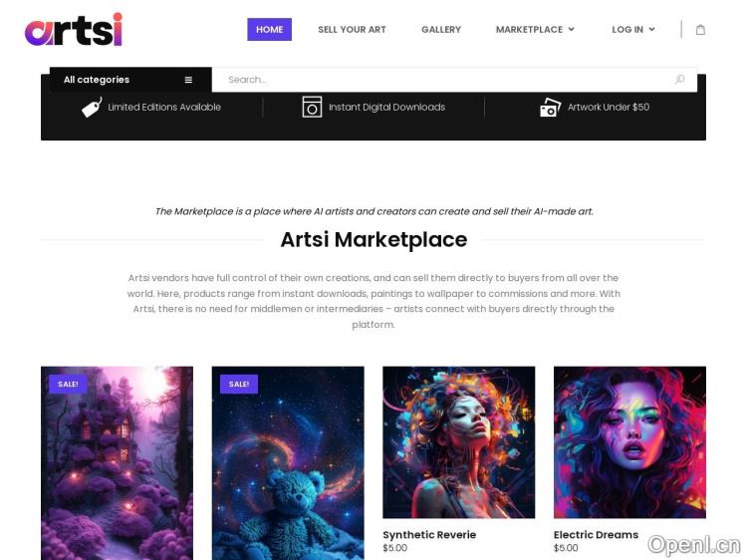View the Electric Dreams portrait thumbnail
The width and height of the screenshot is (747, 560).
click(x=629, y=442)
